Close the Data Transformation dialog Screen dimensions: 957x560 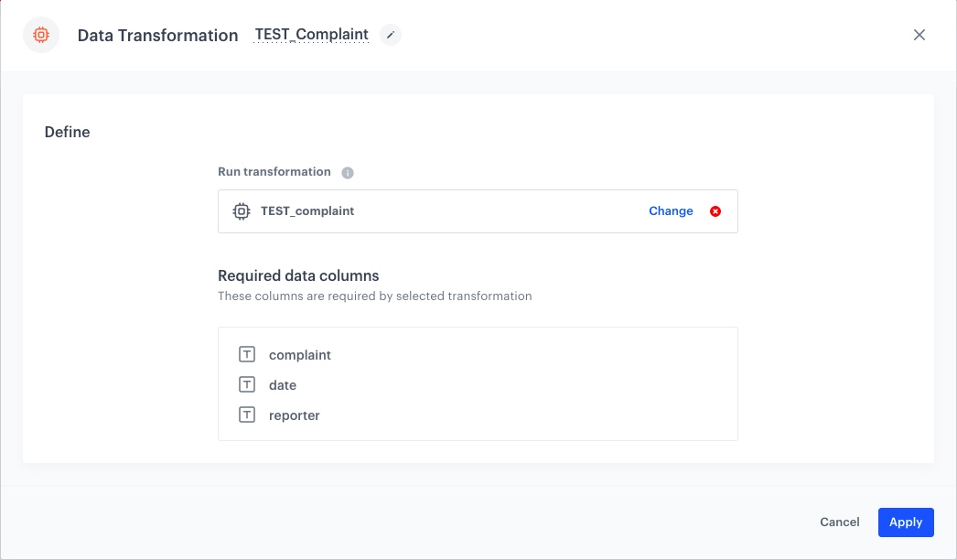click(919, 34)
